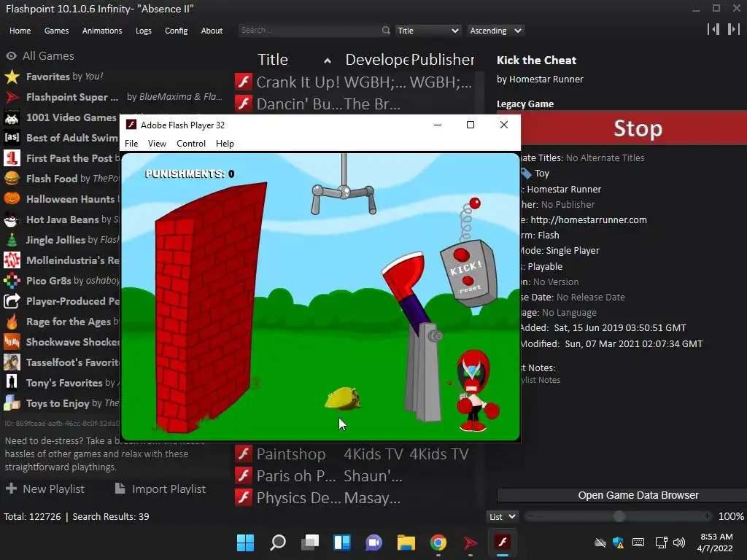The image size is (747, 560).
Task: Click the Rage for the Ages flame icon
Action: click(x=12, y=322)
